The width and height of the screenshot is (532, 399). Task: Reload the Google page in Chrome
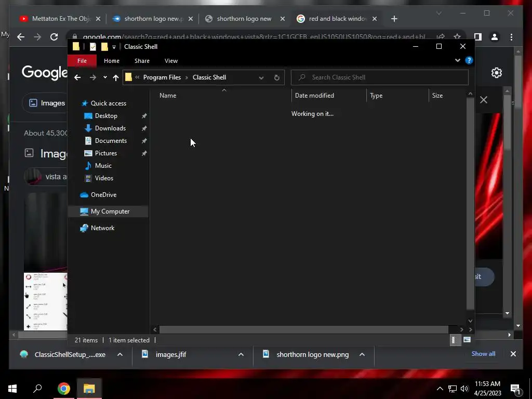[54, 37]
